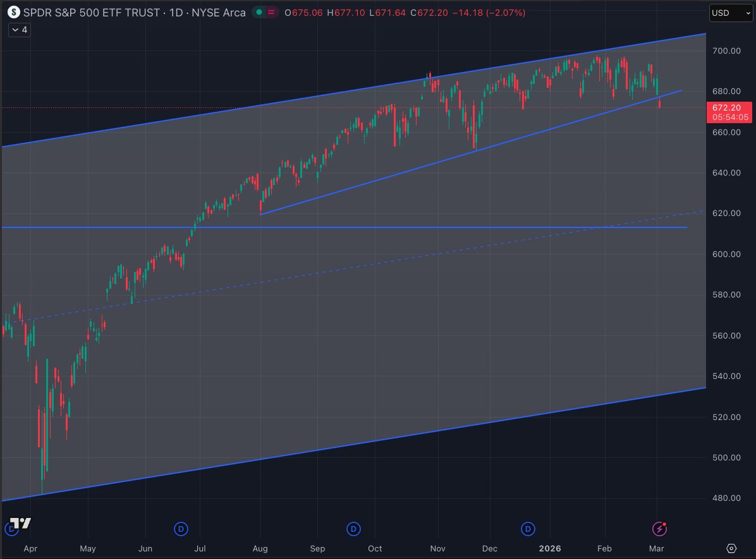Viewport: 756px width, 559px height.
Task: Click the change value −14.18 (−2.07%)
Action: [x=489, y=13]
